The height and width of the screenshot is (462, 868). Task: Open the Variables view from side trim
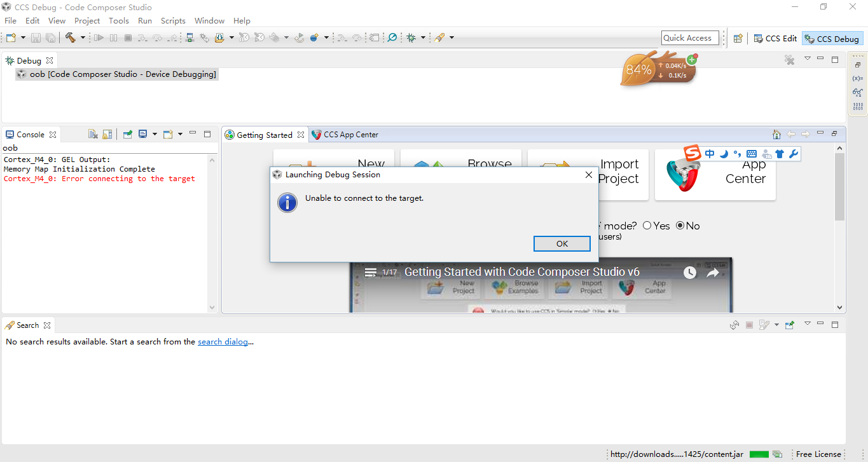pos(858,78)
